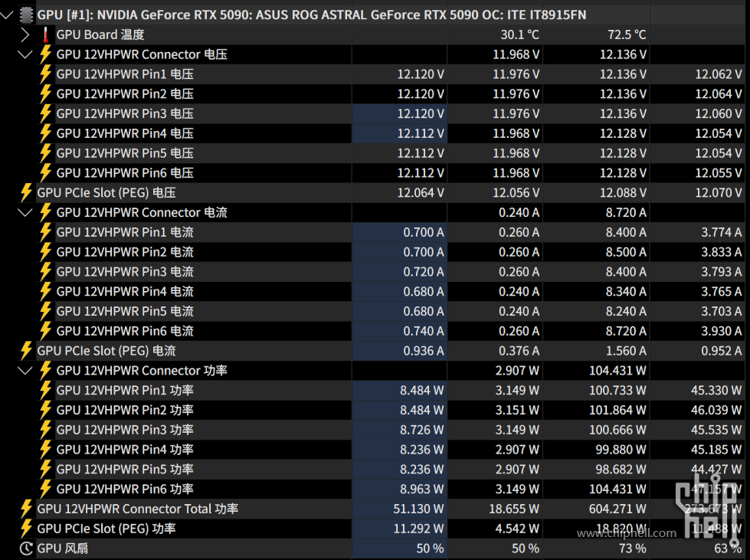Click lightning icon of 12VHPWR Pin4 功率

pyautogui.click(x=45, y=450)
